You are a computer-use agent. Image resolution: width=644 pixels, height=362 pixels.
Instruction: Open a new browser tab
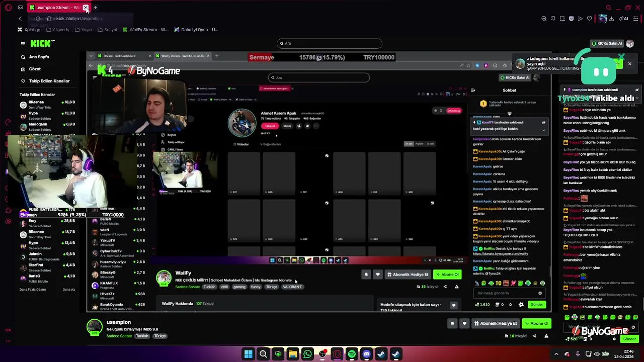[95, 8]
